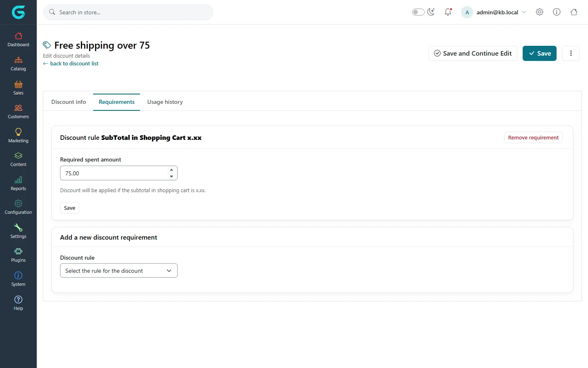Decrease required spent amount with down arrow

[x=171, y=177]
